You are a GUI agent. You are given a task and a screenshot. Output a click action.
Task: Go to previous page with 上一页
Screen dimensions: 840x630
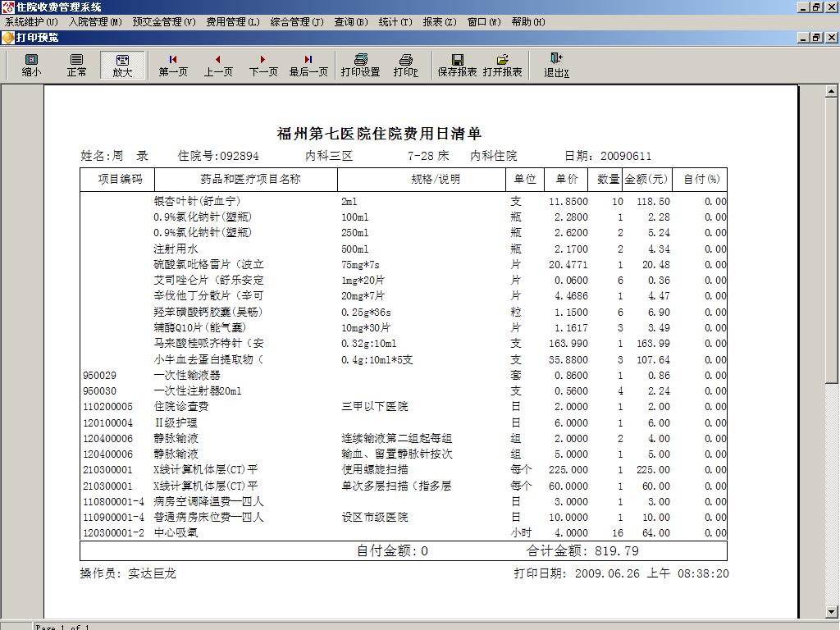(218, 66)
